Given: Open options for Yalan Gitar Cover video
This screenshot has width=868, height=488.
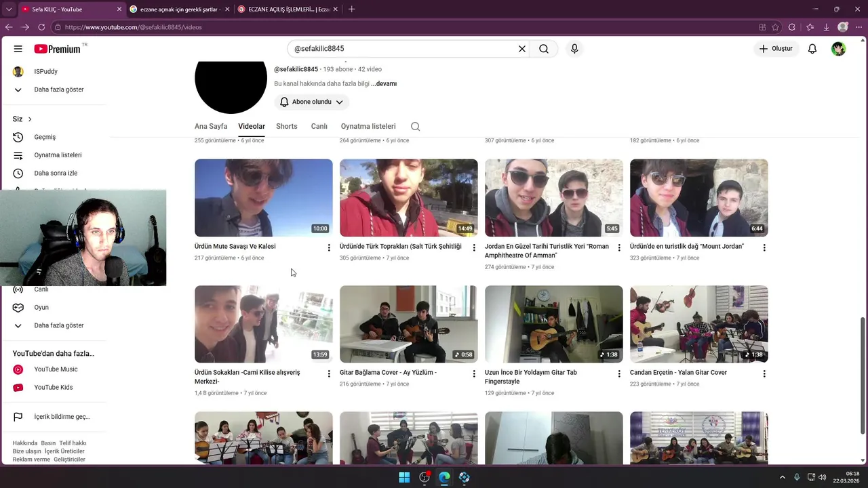Looking at the screenshot, I should coord(764,373).
